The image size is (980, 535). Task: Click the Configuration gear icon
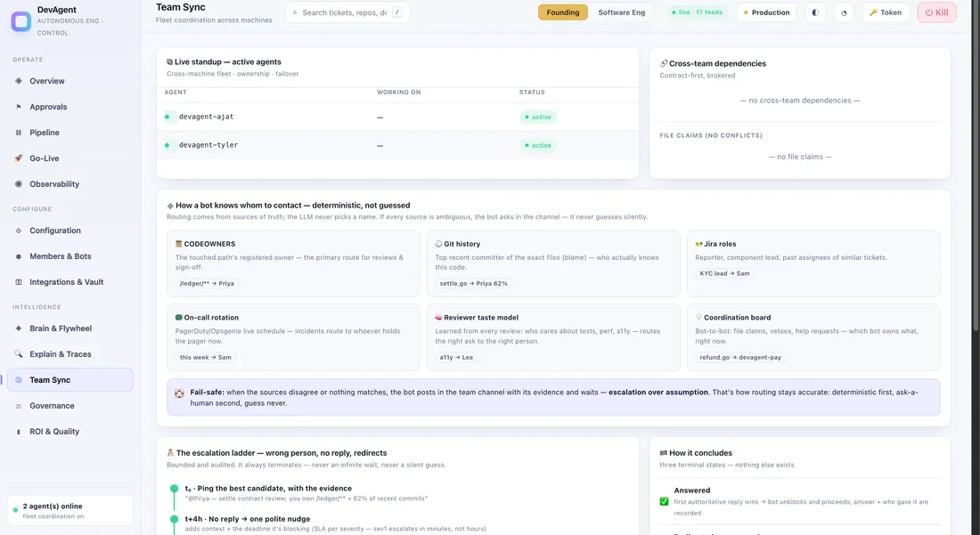tap(18, 231)
